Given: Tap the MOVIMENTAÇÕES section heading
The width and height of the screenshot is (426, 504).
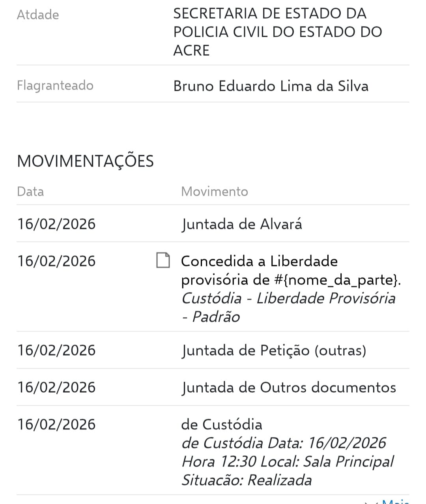Looking at the screenshot, I should click(85, 161).
